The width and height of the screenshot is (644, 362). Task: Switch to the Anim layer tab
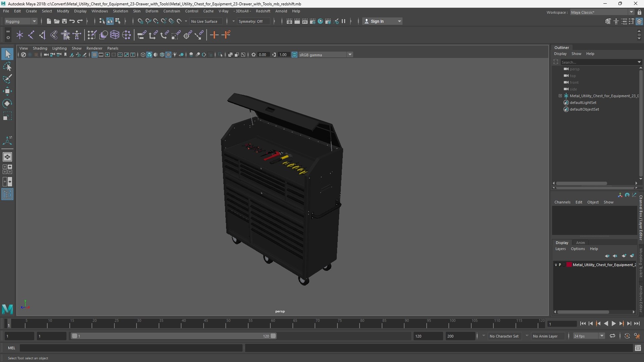click(581, 243)
